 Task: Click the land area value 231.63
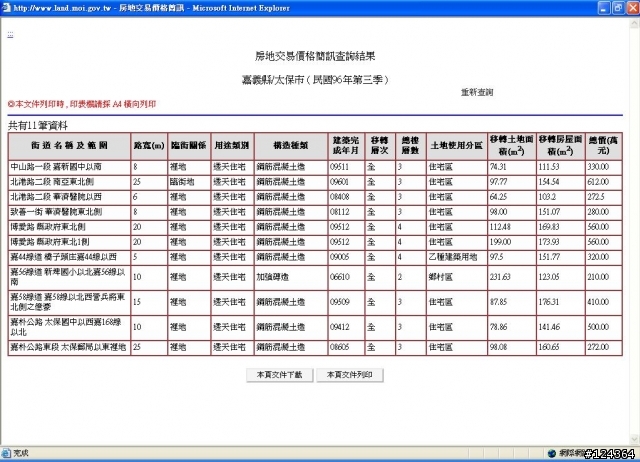500,277
